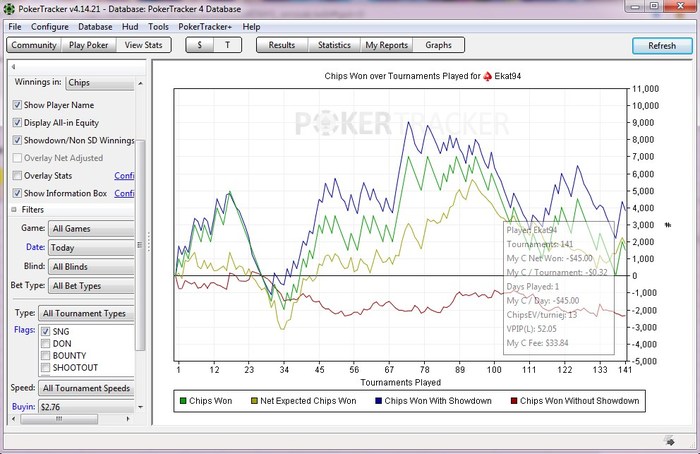Open the All Tournament Speeds dropdown
Viewport: 700px width, 454px height.
pyautogui.click(x=86, y=388)
